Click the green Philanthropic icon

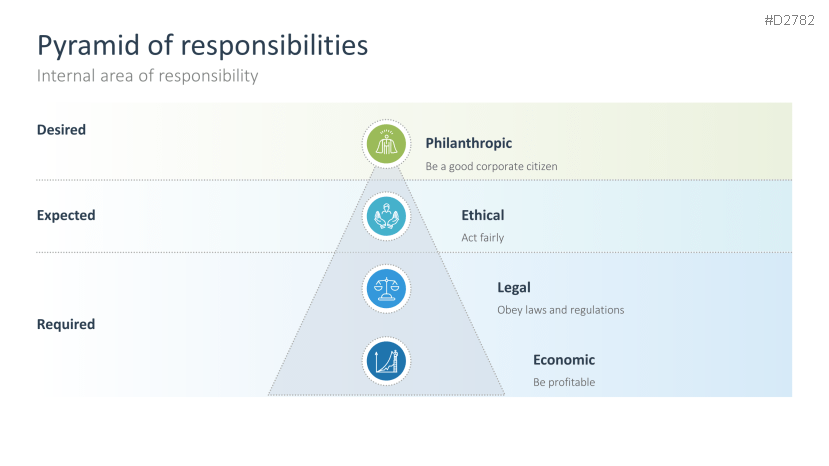pyautogui.click(x=386, y=144)
